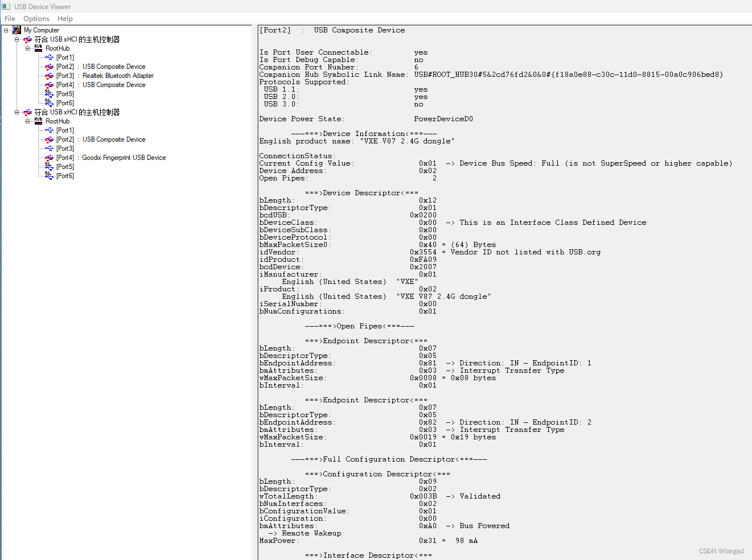Click the idProduct 0xFA09 line
Viewport: 752px width, 560px height.
coord(348,260)
